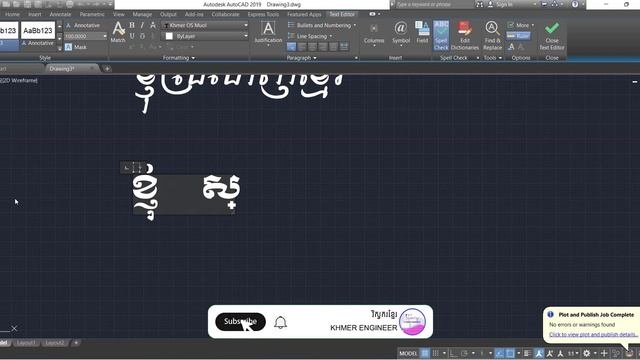Switch to the Drawing3 file tab
640x360 pixels.
pos(62,69)
